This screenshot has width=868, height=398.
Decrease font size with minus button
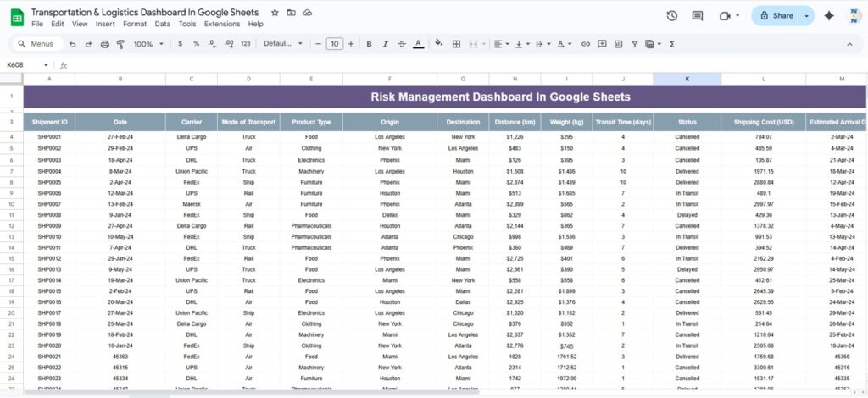318,44
